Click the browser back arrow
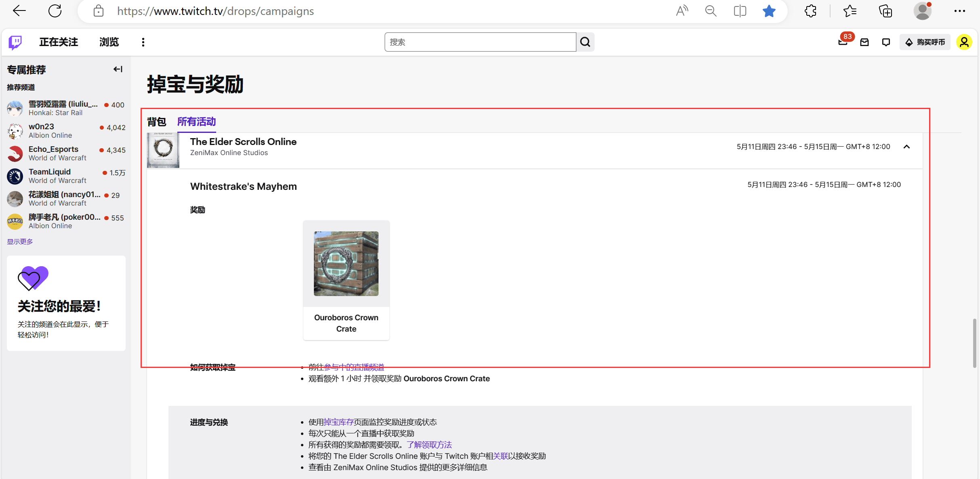This screenshot has height=479, width=980. (19, 11)
